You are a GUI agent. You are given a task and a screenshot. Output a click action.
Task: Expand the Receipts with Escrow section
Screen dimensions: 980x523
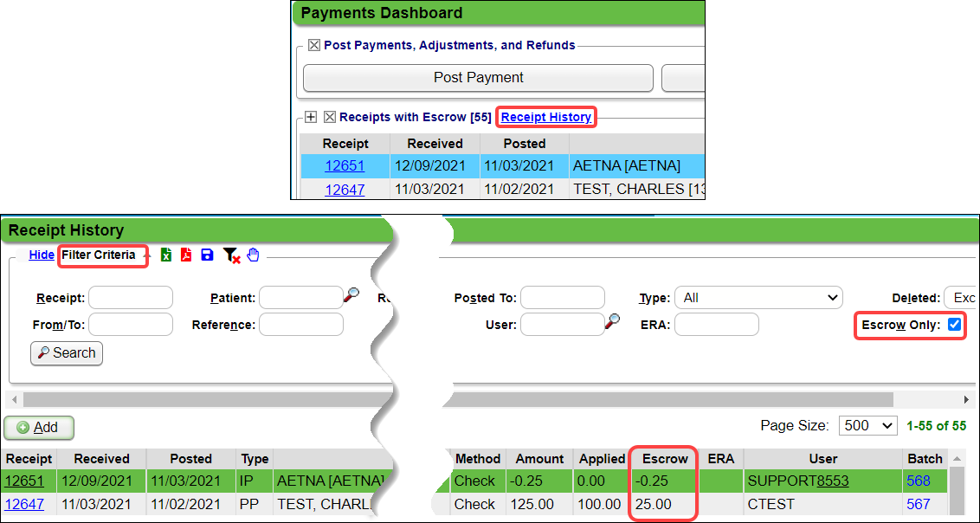tap(311, 115)
